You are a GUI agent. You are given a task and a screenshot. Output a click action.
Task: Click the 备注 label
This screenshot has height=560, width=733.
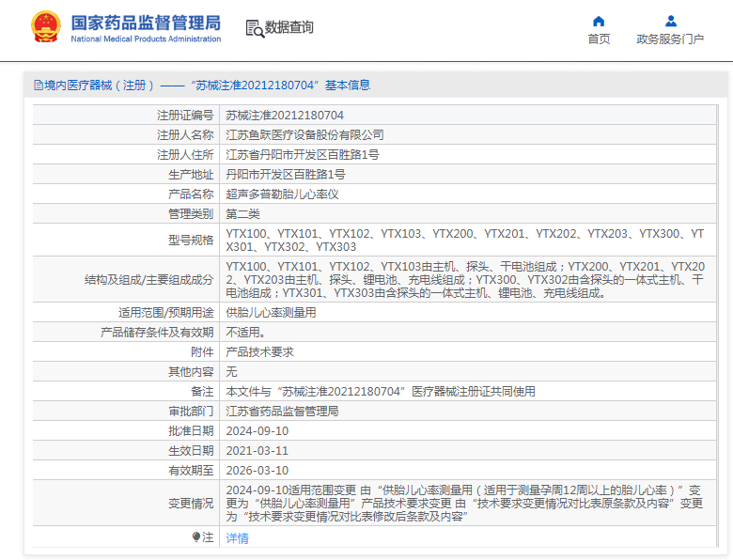point(202,391)
